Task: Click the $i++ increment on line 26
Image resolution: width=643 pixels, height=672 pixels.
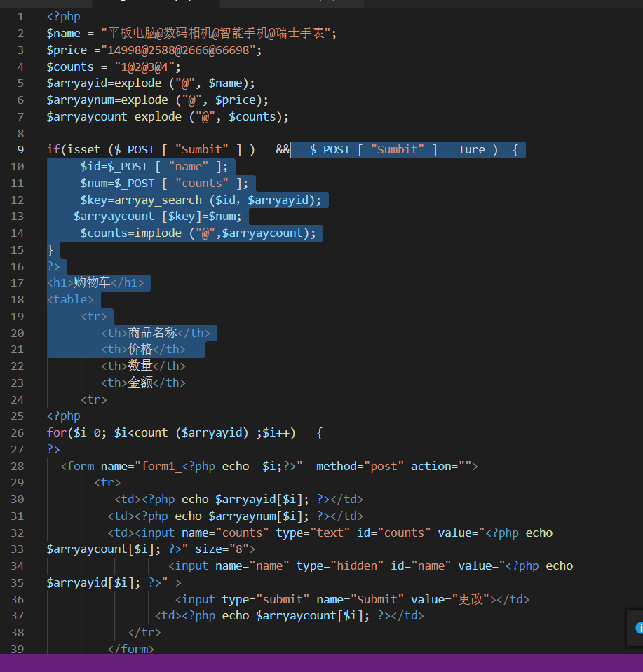Action: 276,432
